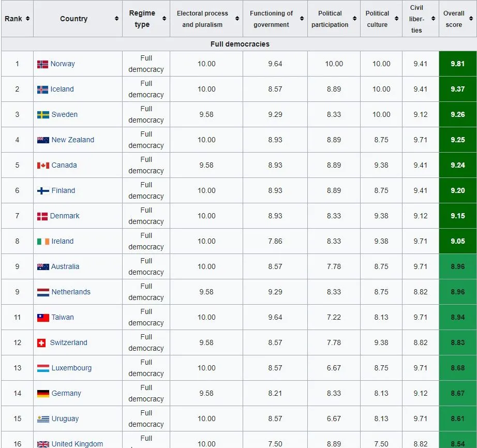Click the sort arrows beside Regime type
Image resolution: width=477 pixels, height=448 pixels.
point(164,18)
